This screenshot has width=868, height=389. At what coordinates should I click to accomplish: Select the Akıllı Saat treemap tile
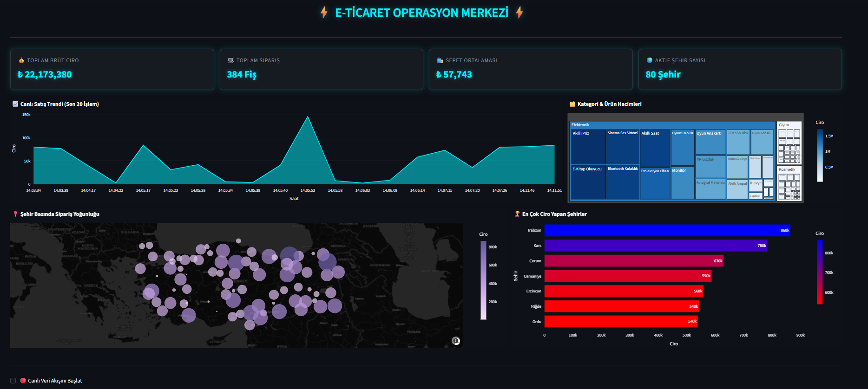[x=655, y=148]
